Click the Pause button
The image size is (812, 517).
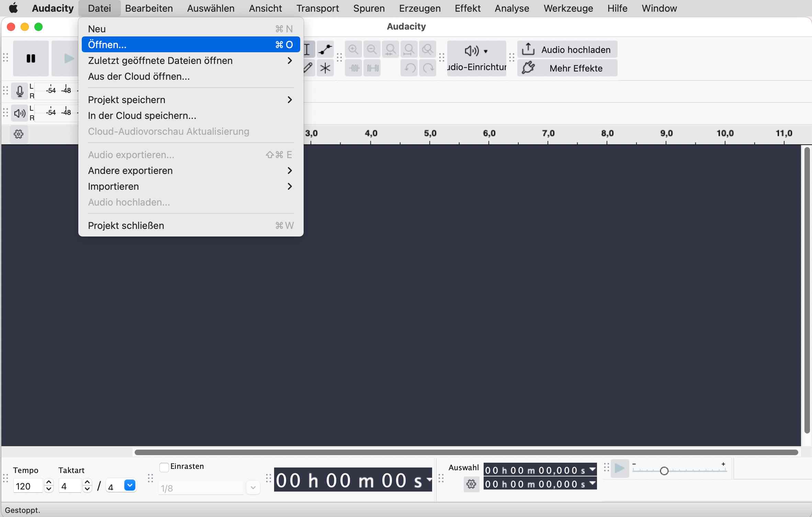pyautogui.click(x=31, y=58)
